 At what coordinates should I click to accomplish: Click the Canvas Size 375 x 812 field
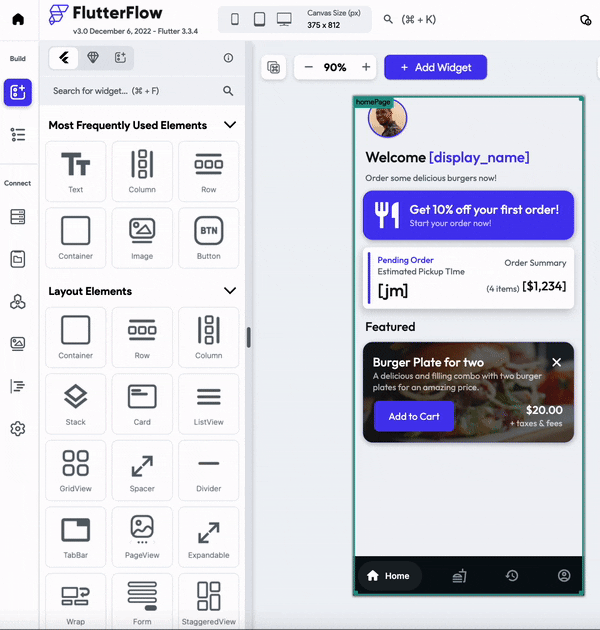(x=334, y=19)
